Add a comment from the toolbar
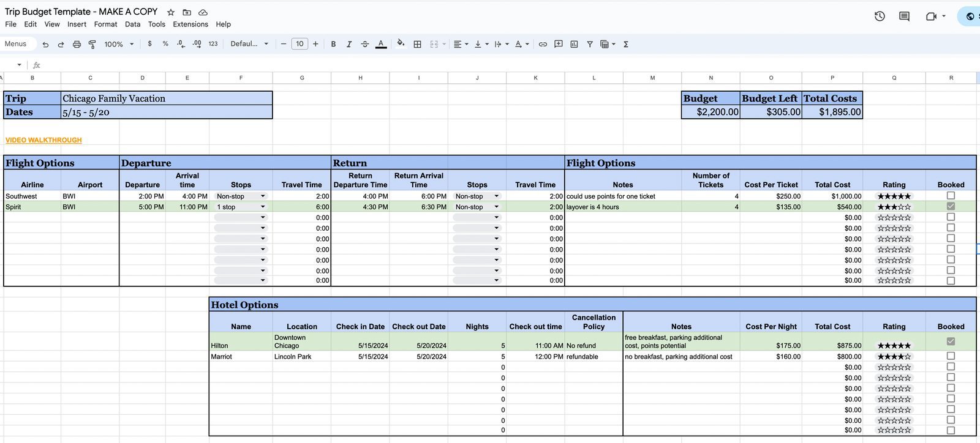The height and width of the screenshot is (443, 980). (x=559, y=44)
